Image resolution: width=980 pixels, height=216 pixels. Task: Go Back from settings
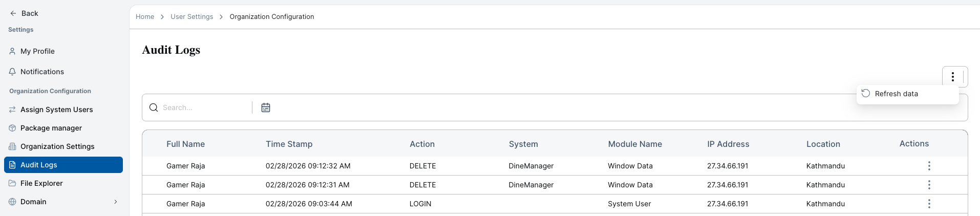pos(24,13)
